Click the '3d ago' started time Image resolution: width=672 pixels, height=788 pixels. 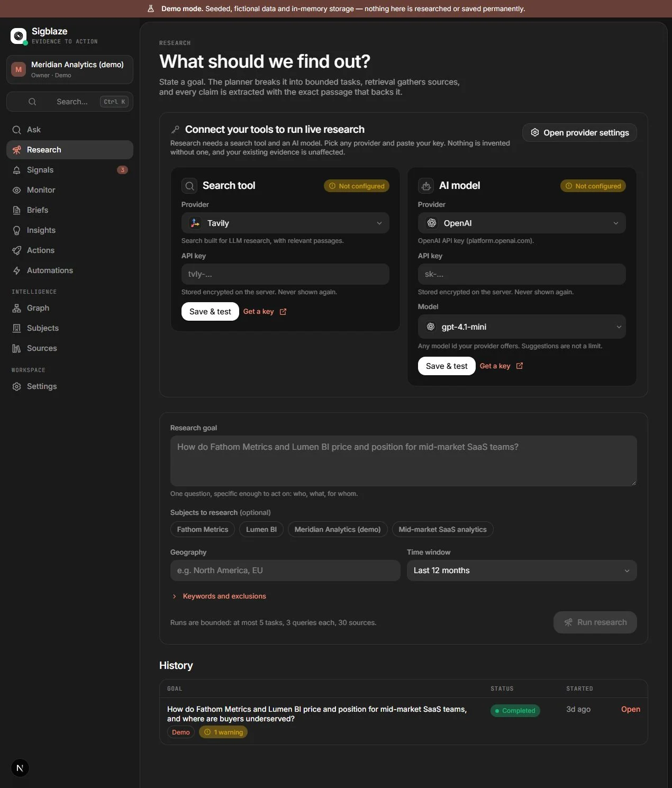[x=578, y=709]
